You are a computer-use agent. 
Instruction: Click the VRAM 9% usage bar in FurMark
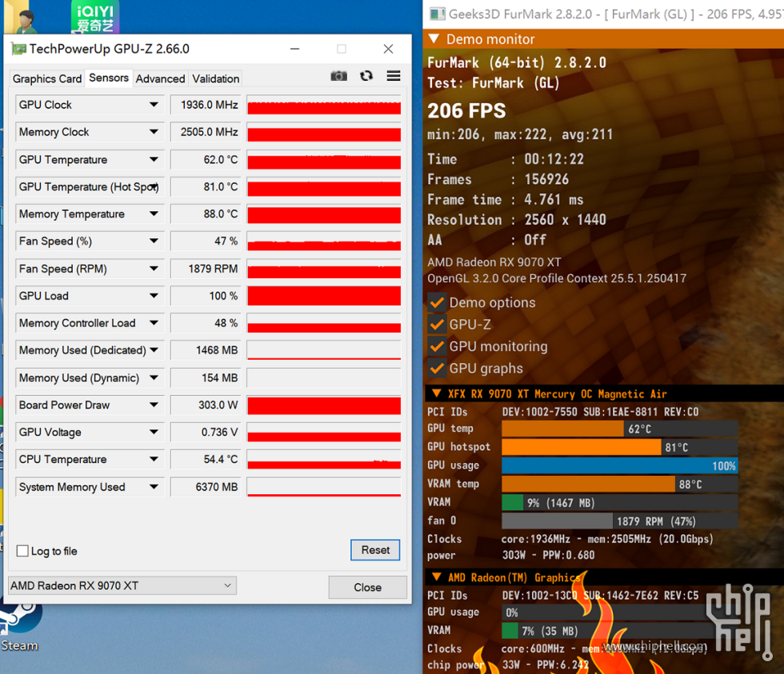click(x=619, y=503)
